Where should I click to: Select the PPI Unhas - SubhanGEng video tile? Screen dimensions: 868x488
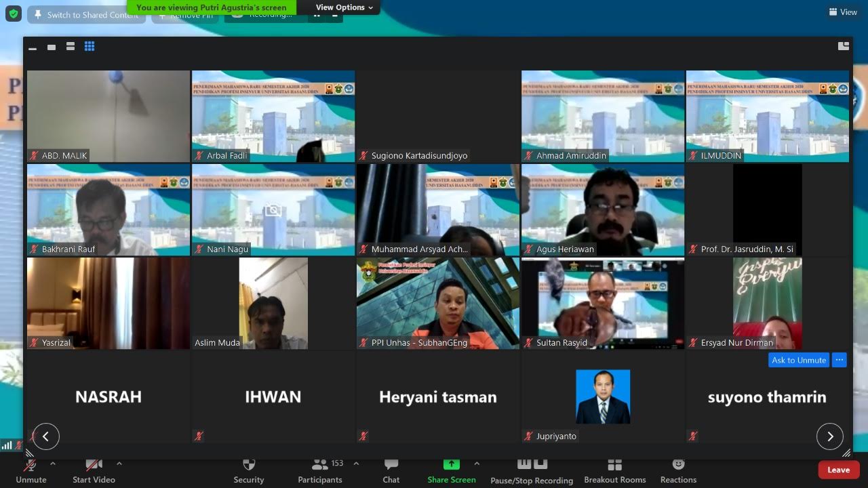click(438, 303)
